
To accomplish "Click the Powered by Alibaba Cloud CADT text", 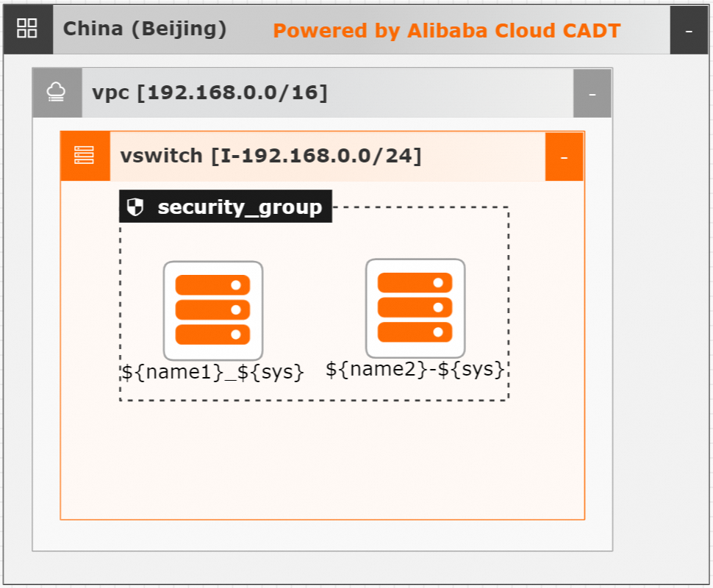I will pos(446,31).
